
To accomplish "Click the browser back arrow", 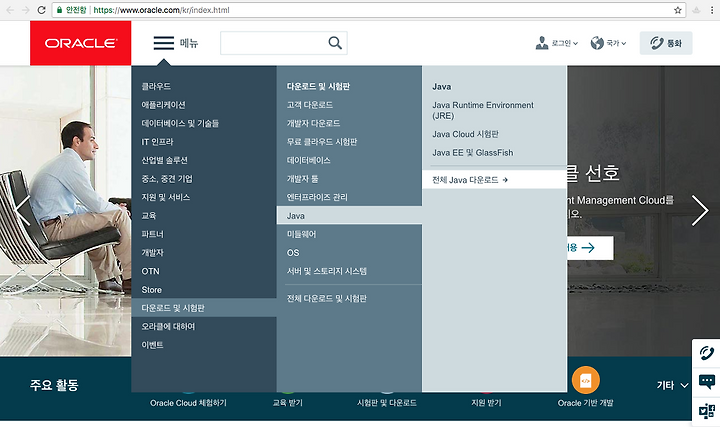I will pyautogui.click(x=10, y=10).
